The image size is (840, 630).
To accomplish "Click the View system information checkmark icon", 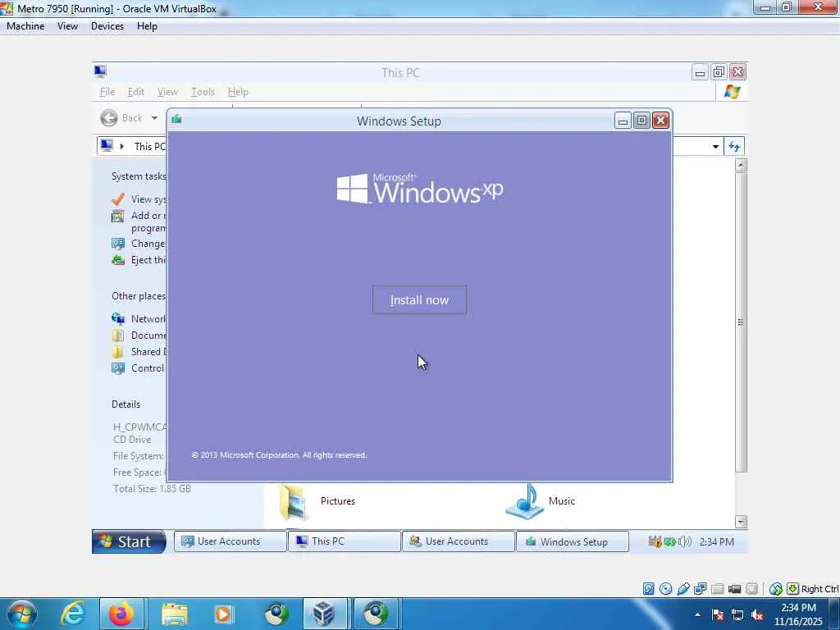I will [x=118, y=199].
